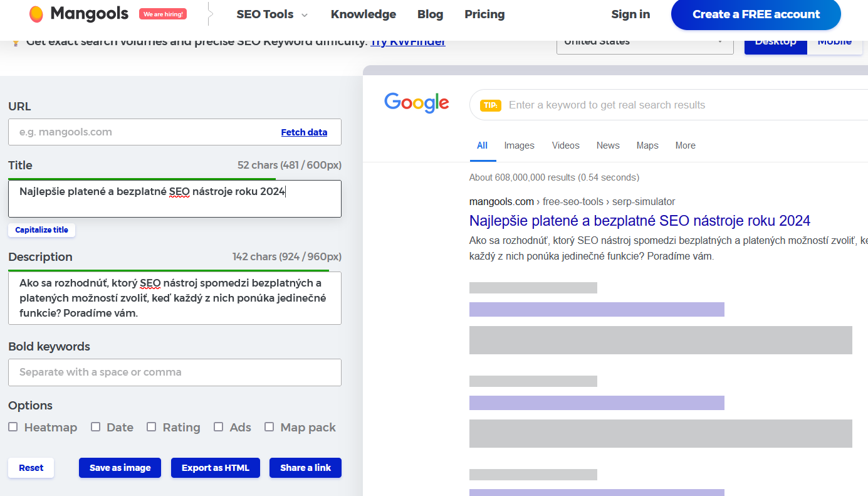Click the Try KWFinder link
Viewport: 868px width, 496px height.
[408, 42]
